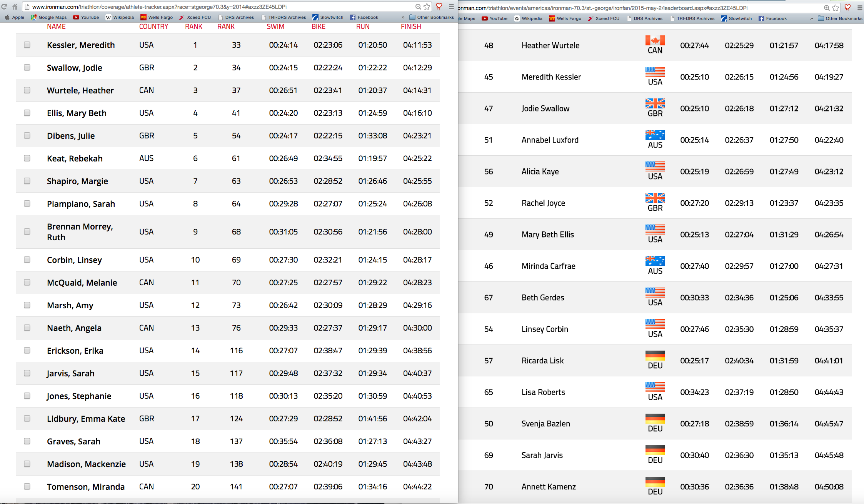Open Wells Fargo bookmark in left browser

(x=157, y=17)
